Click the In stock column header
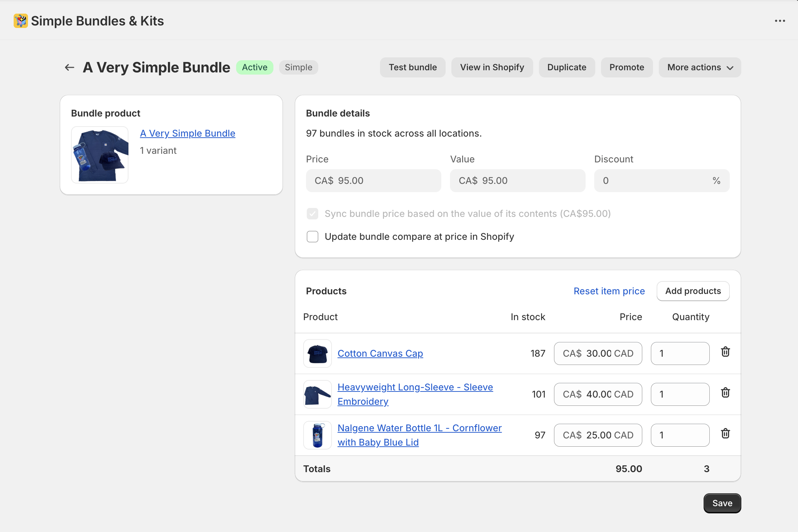Viewport: 798px width, 532px height. pos(528,317)
